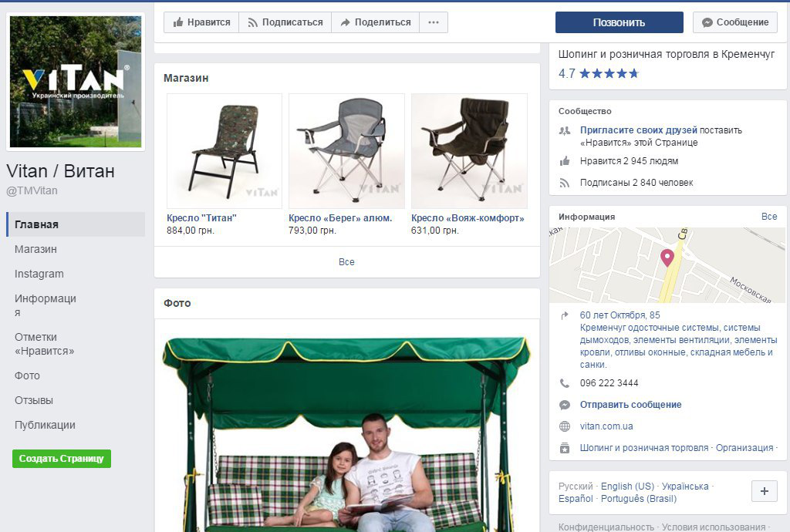The image size is (790, 532).
Task: Click the phone icon beside 096 222 3444
Action: pos(565,383)
